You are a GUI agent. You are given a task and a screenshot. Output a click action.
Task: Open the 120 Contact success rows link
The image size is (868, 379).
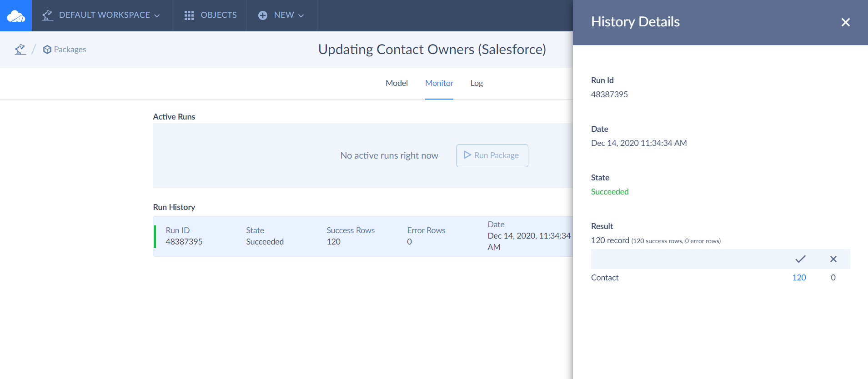click(x=798, y=278)
